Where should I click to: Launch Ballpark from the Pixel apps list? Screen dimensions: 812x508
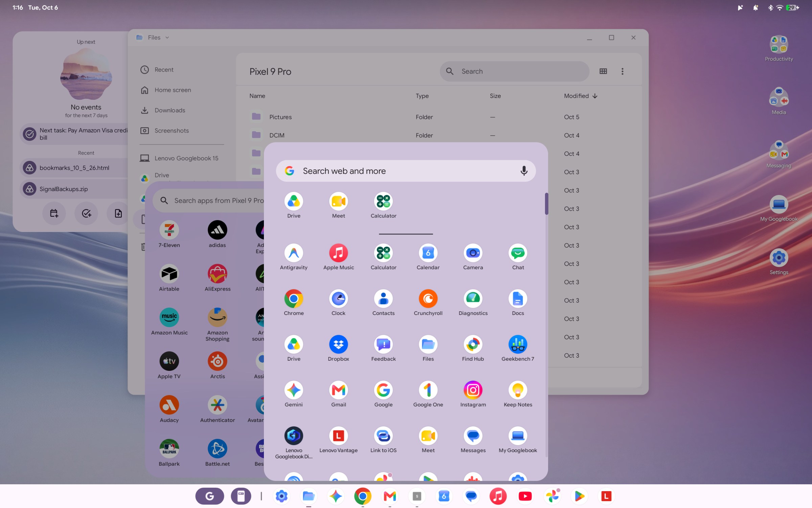[169, 453]
